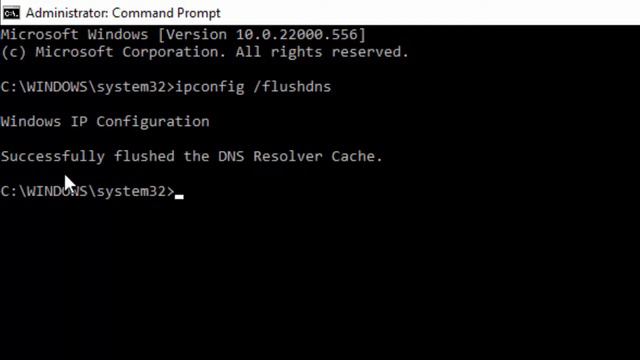This screenshot has width=640, height=360.
Task: Click the blinking cursor after system32 prompt
Action: tap(179, 197)
